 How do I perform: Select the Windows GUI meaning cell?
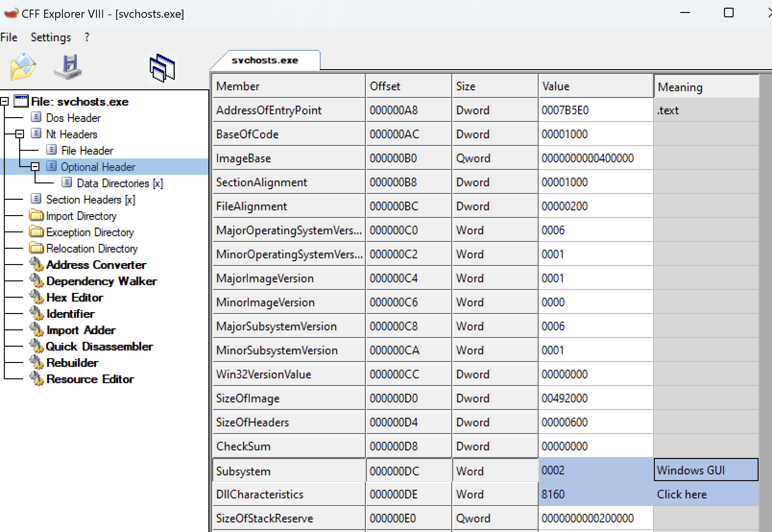[x=706, y=470]
